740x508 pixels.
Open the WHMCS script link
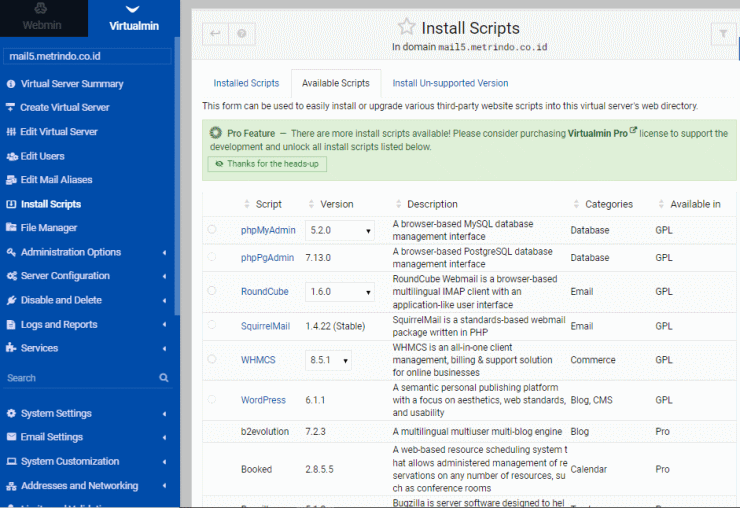click(258, 360)
